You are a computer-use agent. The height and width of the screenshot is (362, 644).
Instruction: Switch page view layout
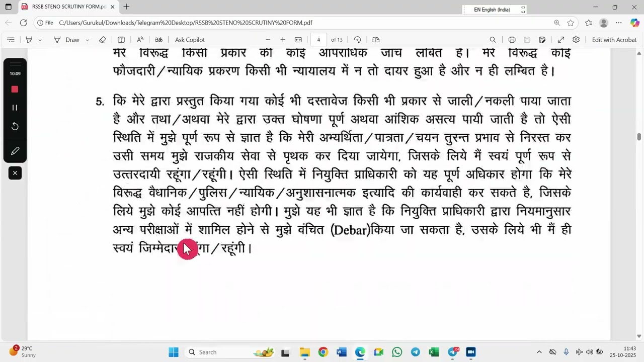[x=376, y=40]
